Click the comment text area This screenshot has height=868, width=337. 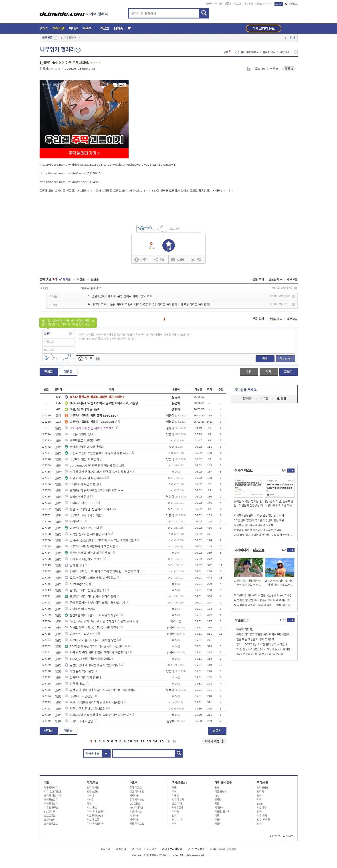pos(186,342)
